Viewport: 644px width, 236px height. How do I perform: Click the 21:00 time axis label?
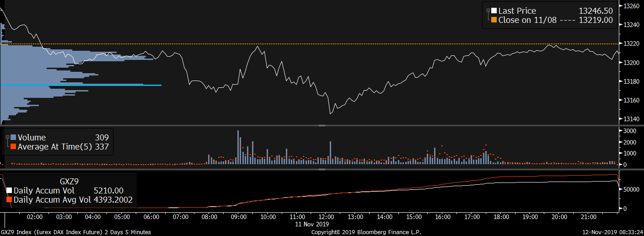click(x=589, y=217)
